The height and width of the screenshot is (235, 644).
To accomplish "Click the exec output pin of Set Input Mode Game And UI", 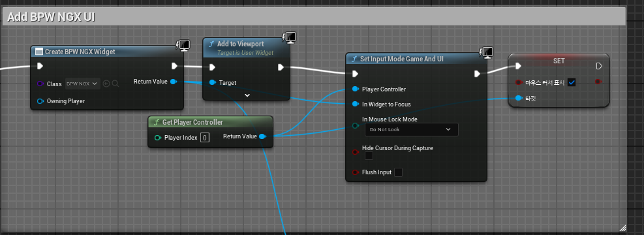I will pos(477,74).
